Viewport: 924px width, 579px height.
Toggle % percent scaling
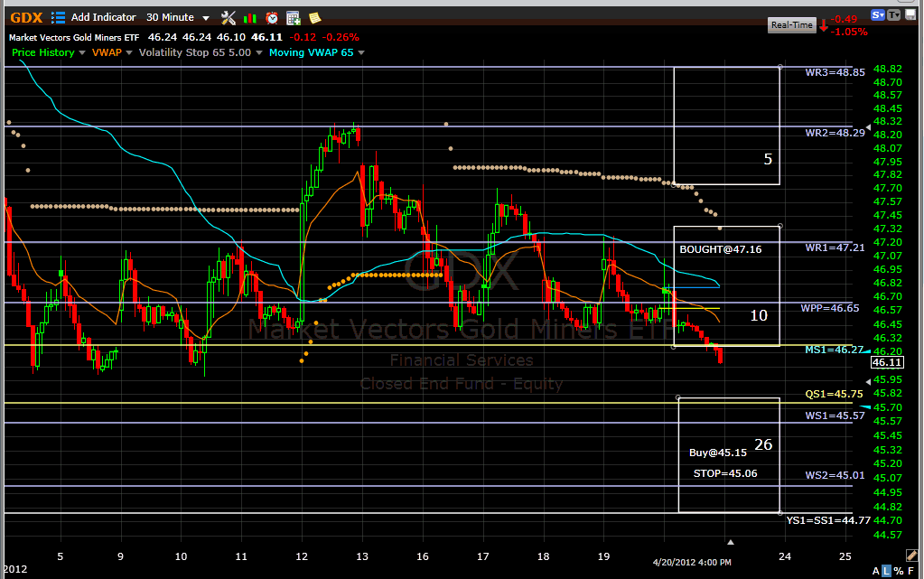coord(899,571)
